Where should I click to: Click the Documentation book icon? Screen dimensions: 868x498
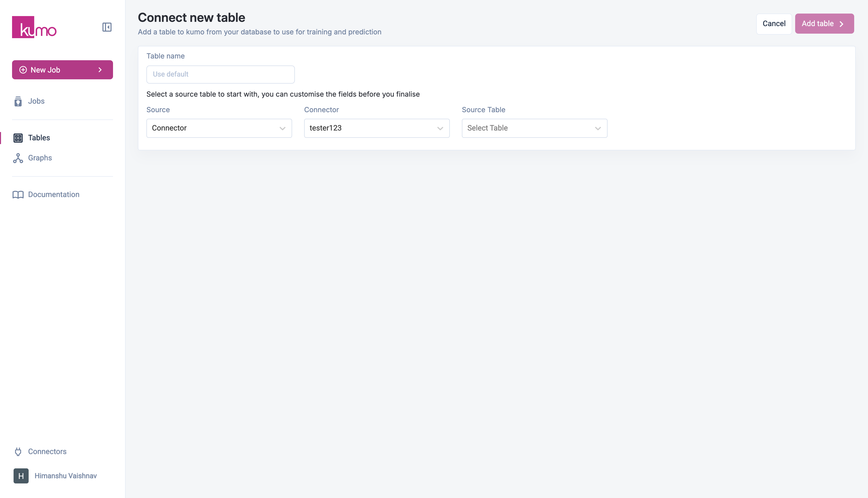coord(18,195)
